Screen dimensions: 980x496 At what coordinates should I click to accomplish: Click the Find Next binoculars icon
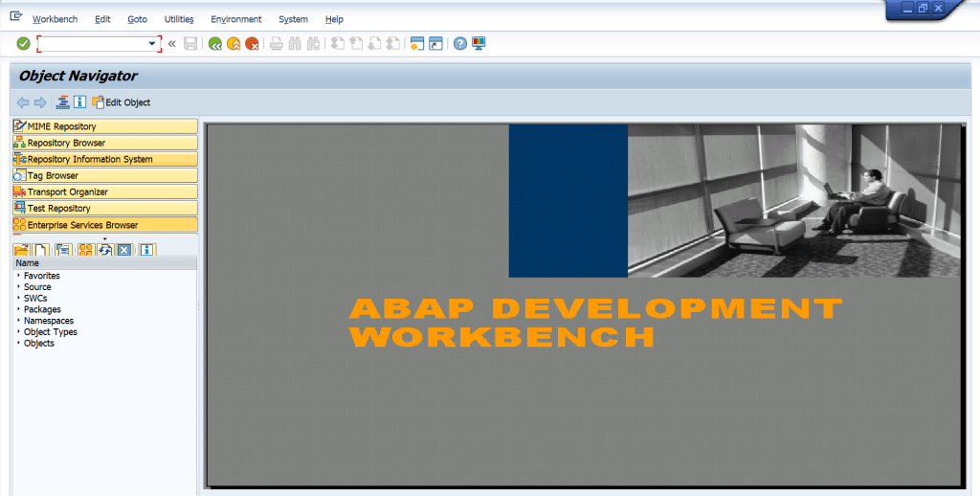(x=314, y=44)
